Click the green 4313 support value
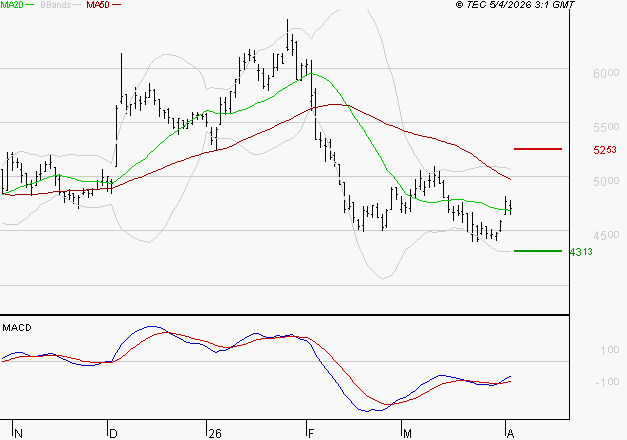The image size is (627, 440). pos(581,252)
